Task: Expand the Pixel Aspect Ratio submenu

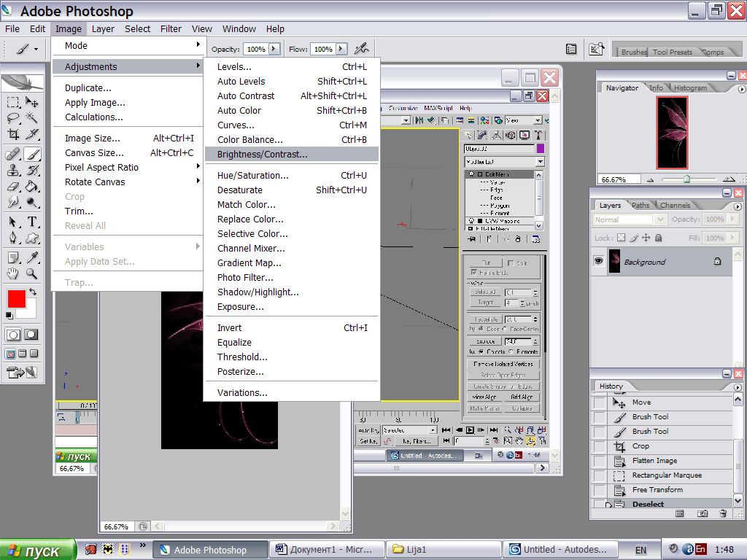Action: pos(198,166)
